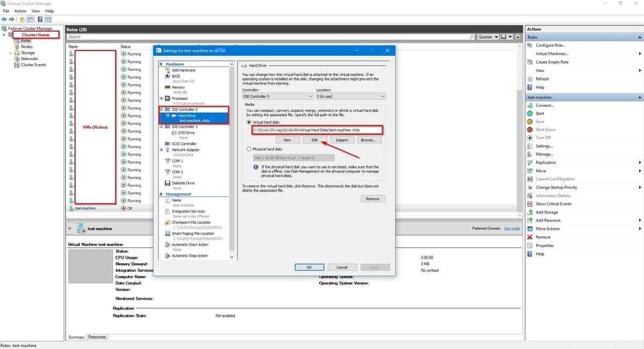
Task: Click the settings hardware list scrollbar
Action: (x=232, y=161)
